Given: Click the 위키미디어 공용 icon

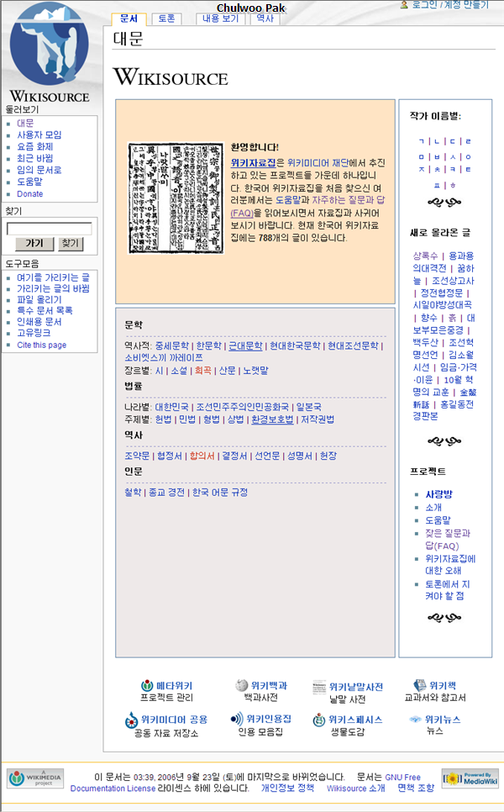Looking at the screenshot, I should 131,720.
